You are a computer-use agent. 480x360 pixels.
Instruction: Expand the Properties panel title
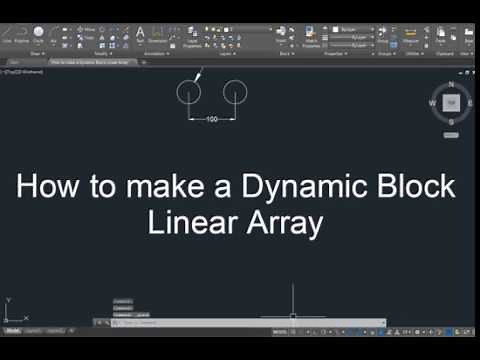pyautogui.click(x=336, y=53)
